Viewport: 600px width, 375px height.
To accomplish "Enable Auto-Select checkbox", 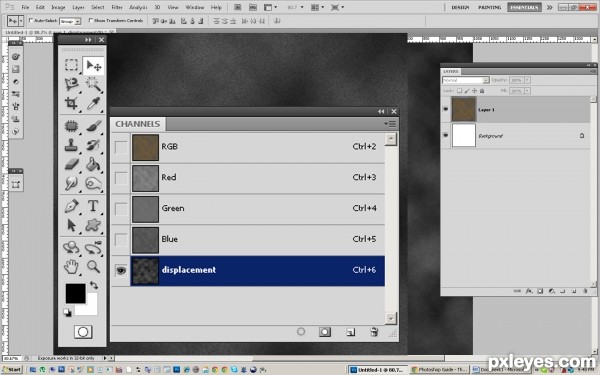I will coord(31,20).
